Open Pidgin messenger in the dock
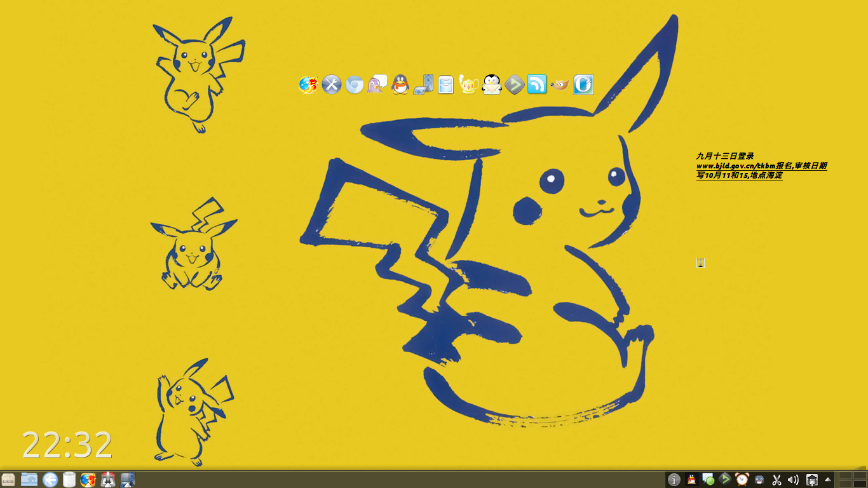868x488 pixels. 377,85
